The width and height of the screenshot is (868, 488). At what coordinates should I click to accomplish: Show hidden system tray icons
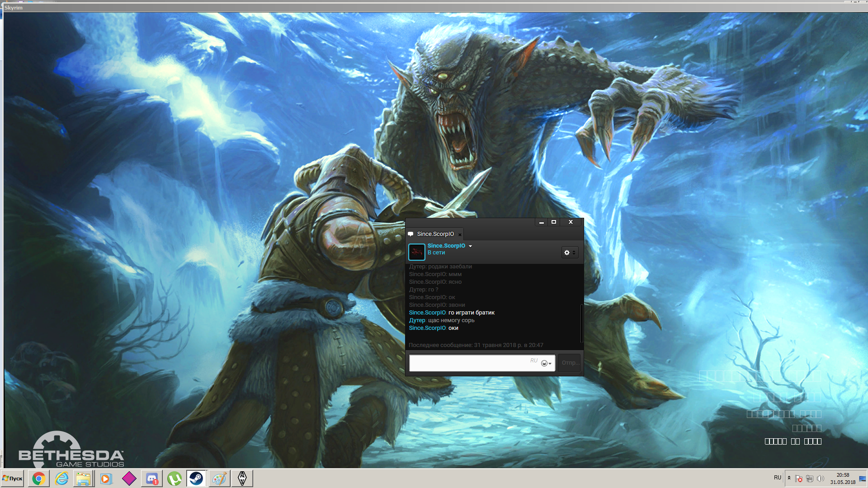pyautogui.click(x=789, y=478)
